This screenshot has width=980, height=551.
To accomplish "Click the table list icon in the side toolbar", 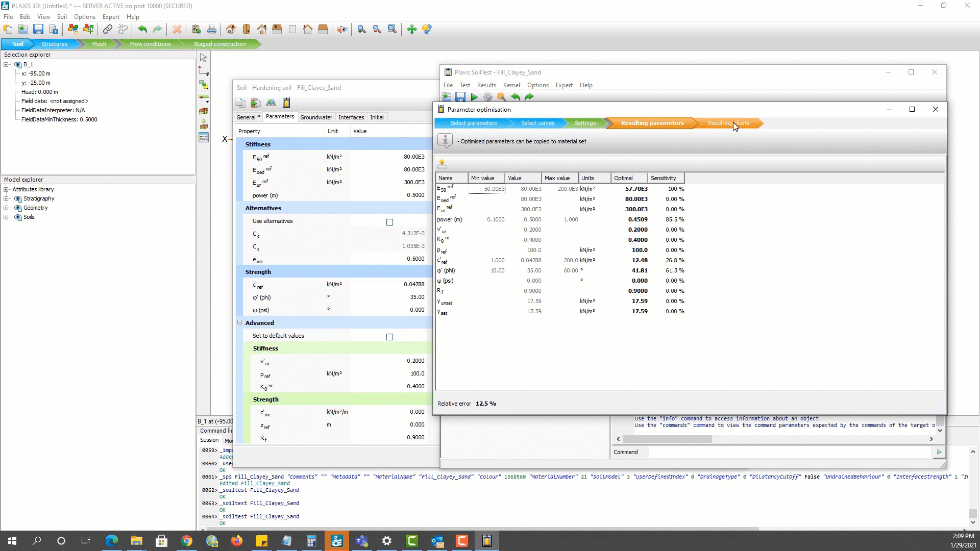I will click(204, 138).
